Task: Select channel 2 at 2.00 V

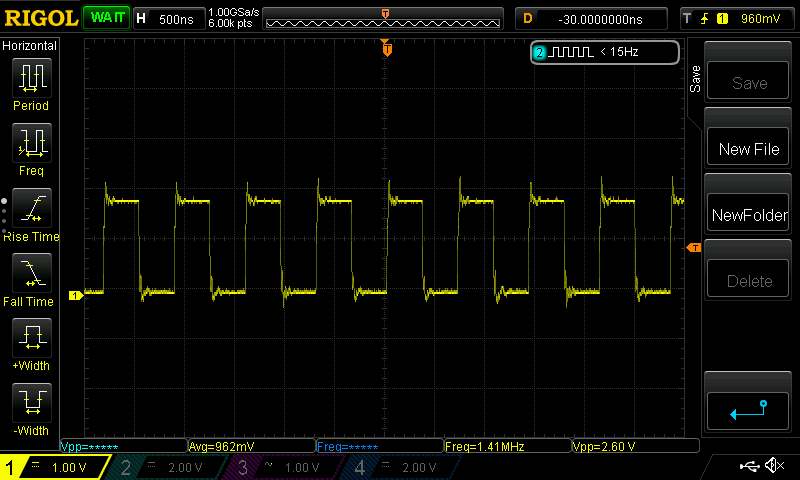Action: click(x=167, y=467)
